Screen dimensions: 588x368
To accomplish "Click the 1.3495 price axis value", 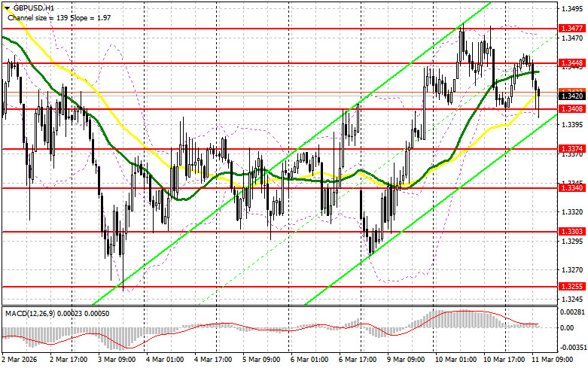I will pyautogui.click(x=572, y=8).
